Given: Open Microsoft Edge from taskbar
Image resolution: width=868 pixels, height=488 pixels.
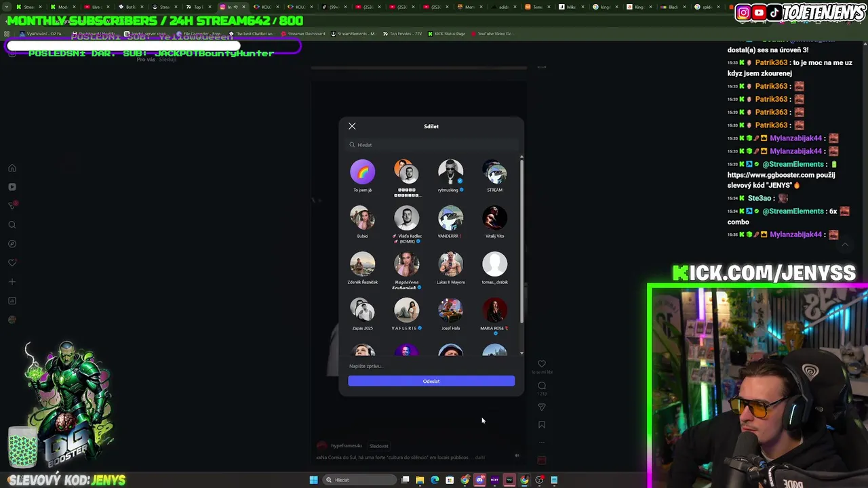Looking at the screenshot, I should [x=435, y=480].
